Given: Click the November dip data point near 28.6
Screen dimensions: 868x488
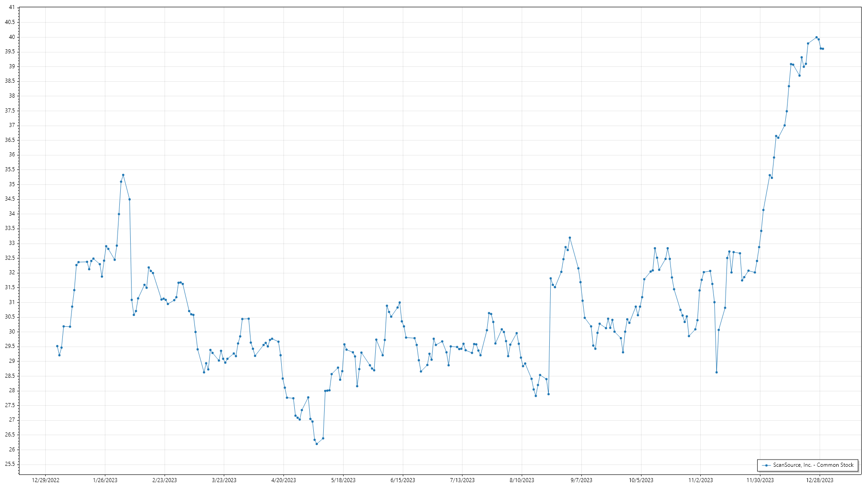Looking at the screenshot, I should tap(717, 372).
